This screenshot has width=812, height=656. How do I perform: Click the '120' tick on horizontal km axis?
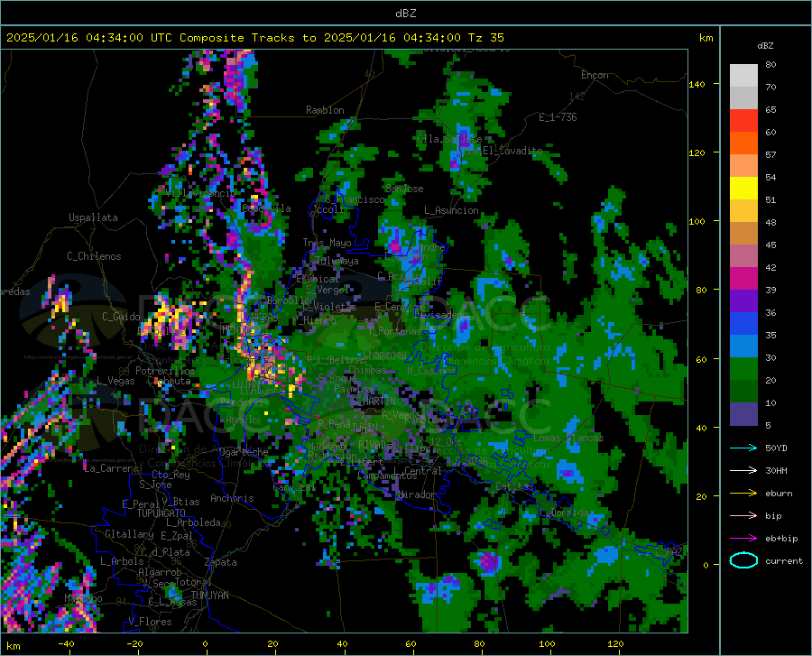[615, 643]
